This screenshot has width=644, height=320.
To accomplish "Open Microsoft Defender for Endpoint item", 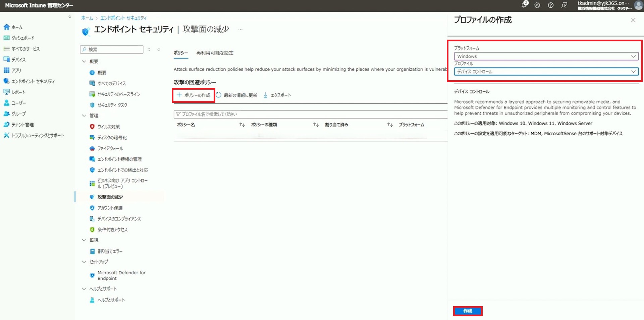I will [121, 275].
